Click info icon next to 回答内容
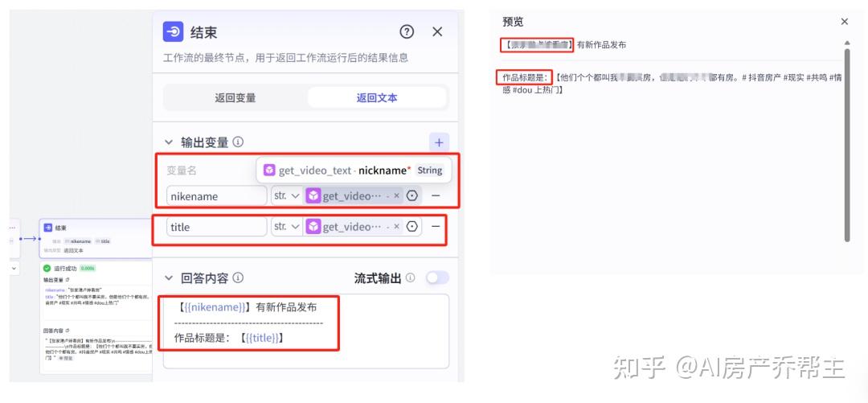Image resolution: width=868 pixels, height=403 pixels. pos(238,278)
